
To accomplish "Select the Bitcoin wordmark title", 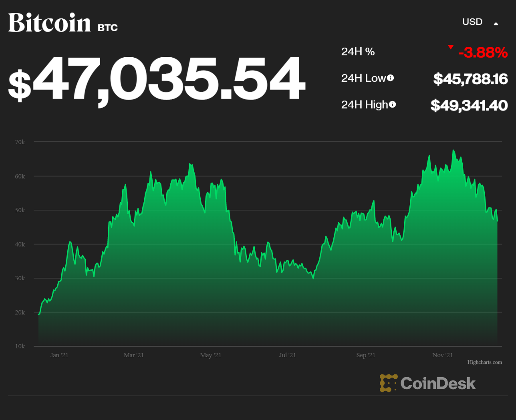I will pos(49,23).
